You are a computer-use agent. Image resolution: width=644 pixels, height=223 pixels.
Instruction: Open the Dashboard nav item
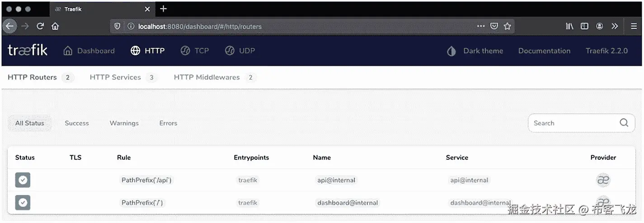point(89,51)
